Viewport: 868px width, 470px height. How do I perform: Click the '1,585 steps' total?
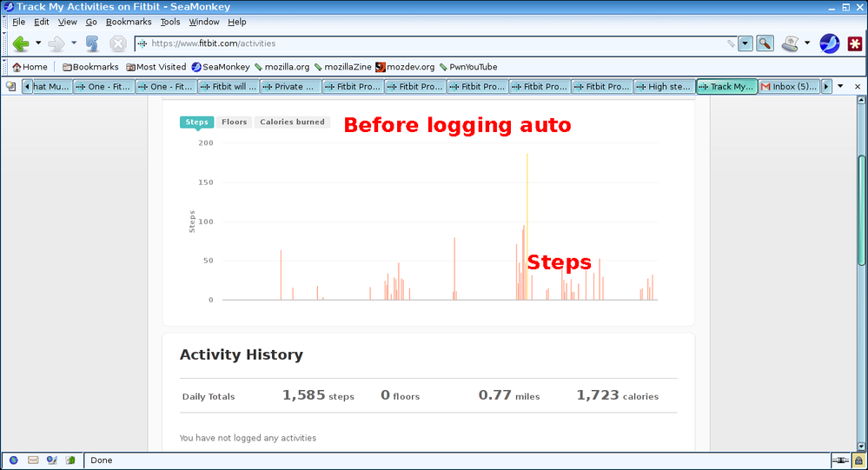coord(318,395)
